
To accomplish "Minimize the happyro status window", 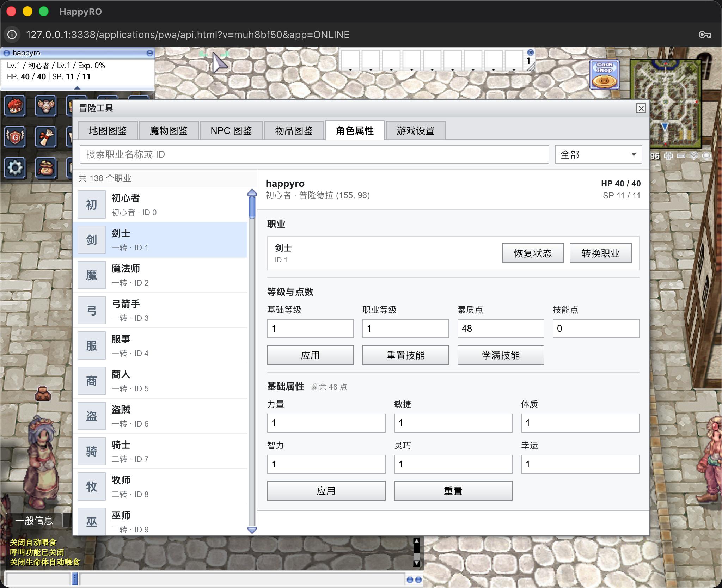I will 150,53.
